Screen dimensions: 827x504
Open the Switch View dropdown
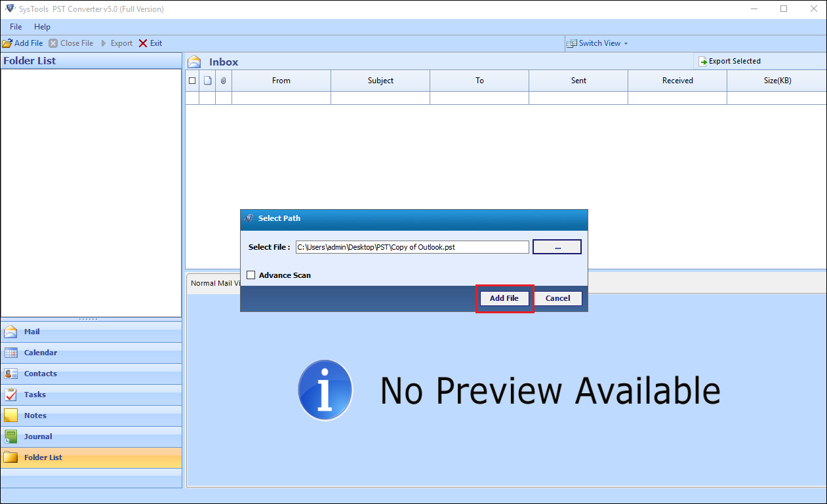[x=597, y=43]
